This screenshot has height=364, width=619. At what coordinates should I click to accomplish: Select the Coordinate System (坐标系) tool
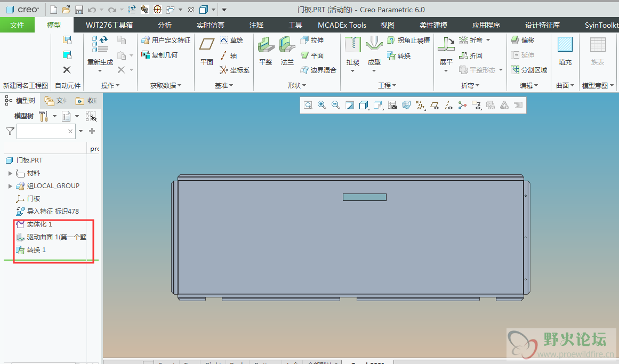[x=235, y=70]
